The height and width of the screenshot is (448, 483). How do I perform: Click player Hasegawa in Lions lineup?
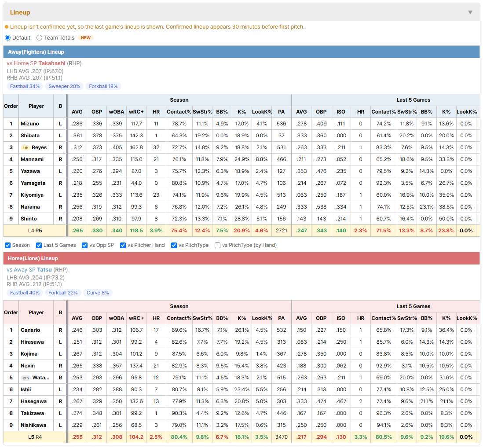(x=34, y=401)
